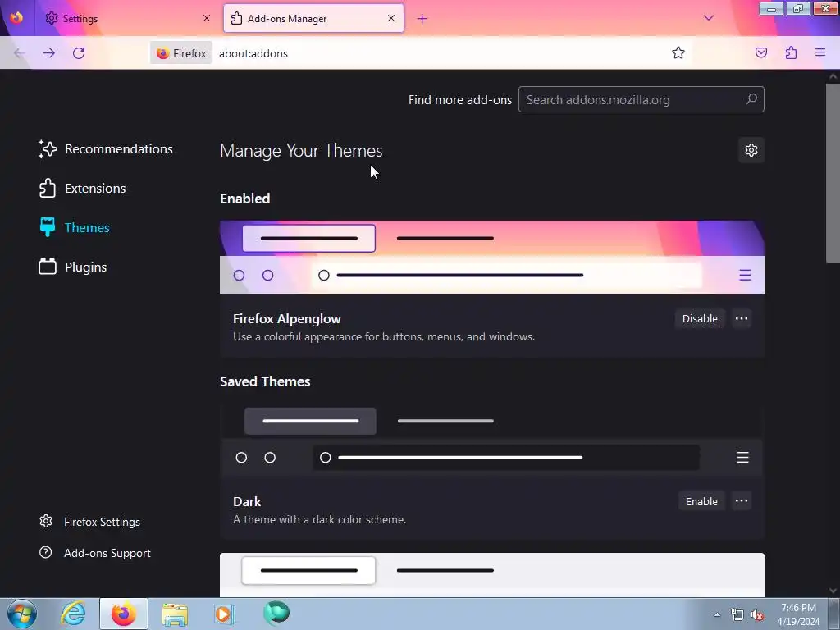Open the Extensions toolbar puzzle icon

click(x=791, y=52)
